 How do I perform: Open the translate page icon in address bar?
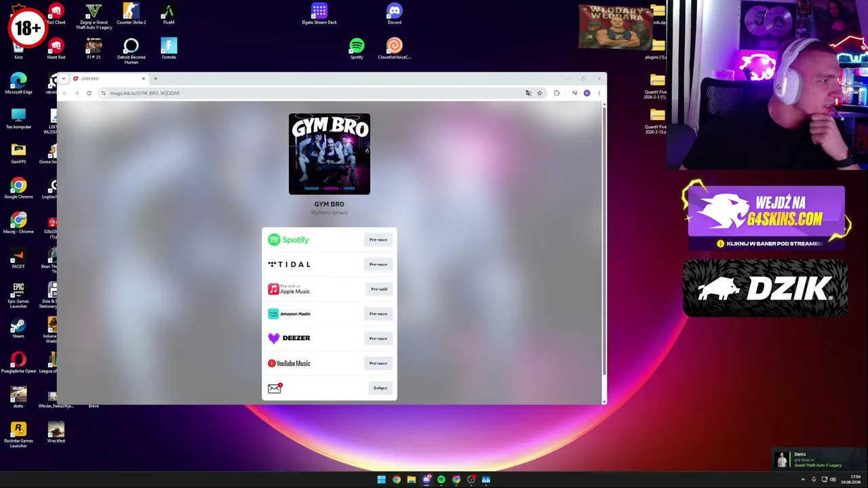[528, 93]
